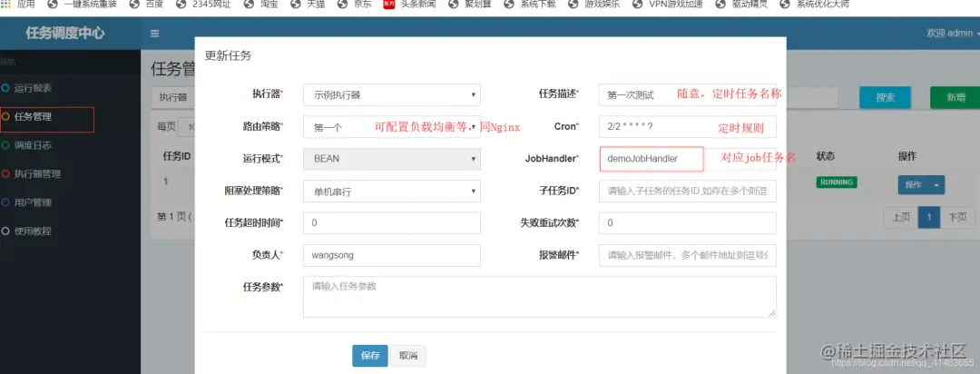Click the 用户管理 sidebar circle icon
980x374 pixels.
[x=5, y=202]
